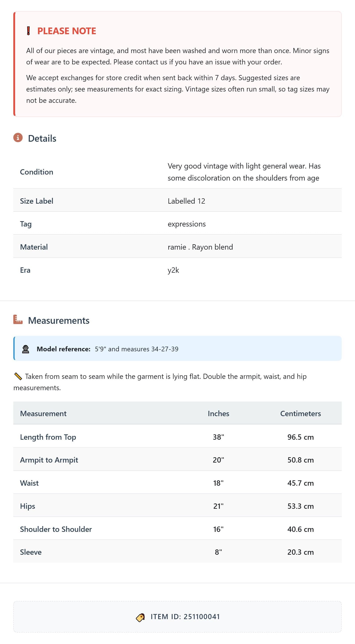Click the ramie Rayon blend material value
Viewport: 355px width, 644px height.
pyautogui.click(x=200, y=247)
